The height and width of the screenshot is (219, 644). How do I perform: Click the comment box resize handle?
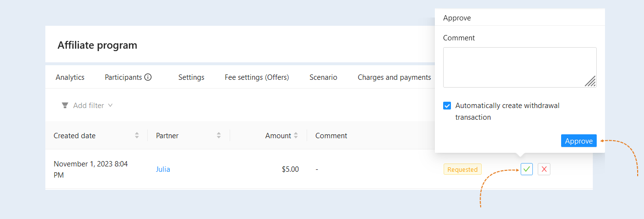coord(590,81)
